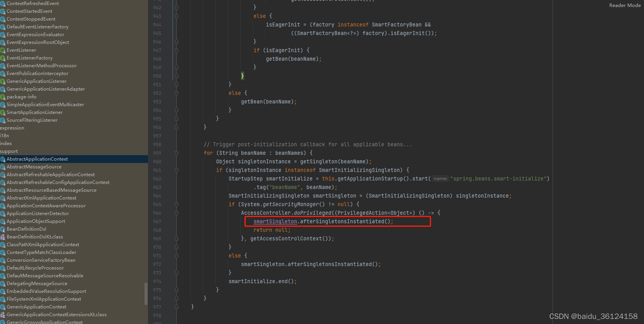Click line number 958 in the gutter

[x=157, y=144]
